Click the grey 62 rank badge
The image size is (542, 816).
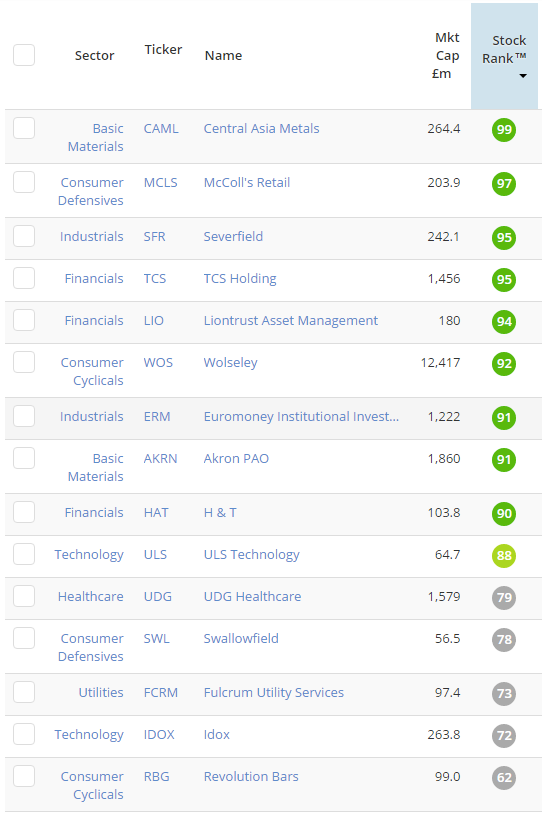click(x=503, y=778)
